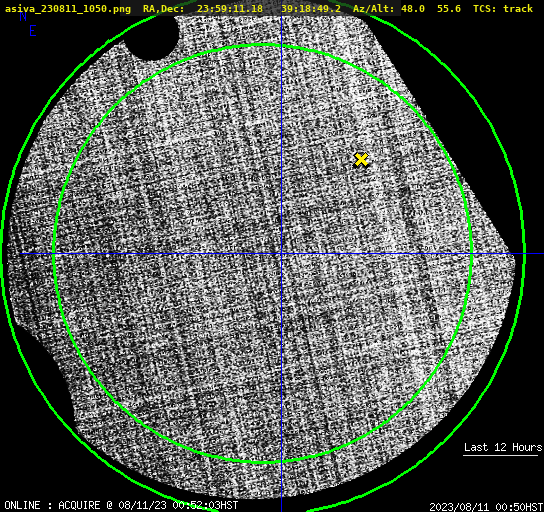
Task: Click the blue E compass label
Action: tap(33, 31)
